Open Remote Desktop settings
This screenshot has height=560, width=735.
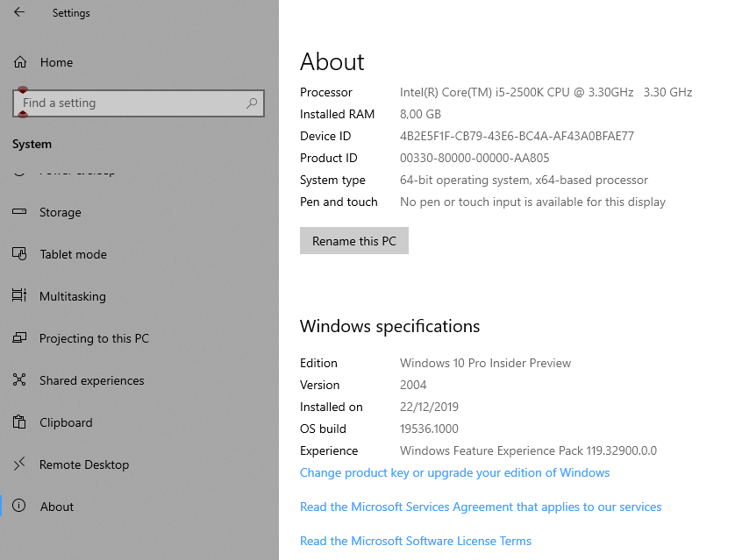(x=139, y=464)
